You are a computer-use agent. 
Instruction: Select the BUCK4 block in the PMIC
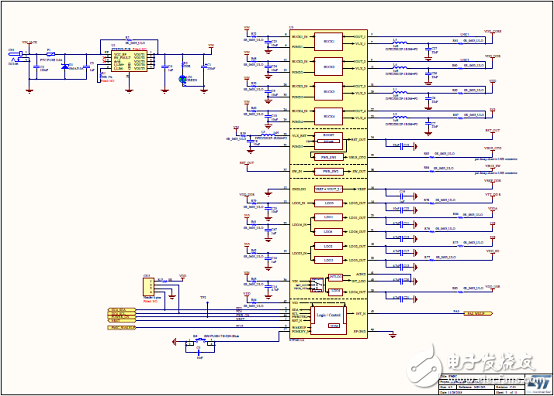tap(328, 116)
